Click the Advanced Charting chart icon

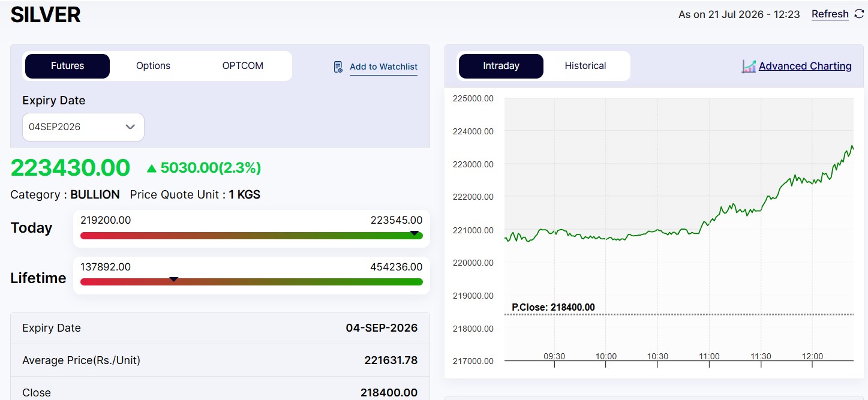(749, 66)
